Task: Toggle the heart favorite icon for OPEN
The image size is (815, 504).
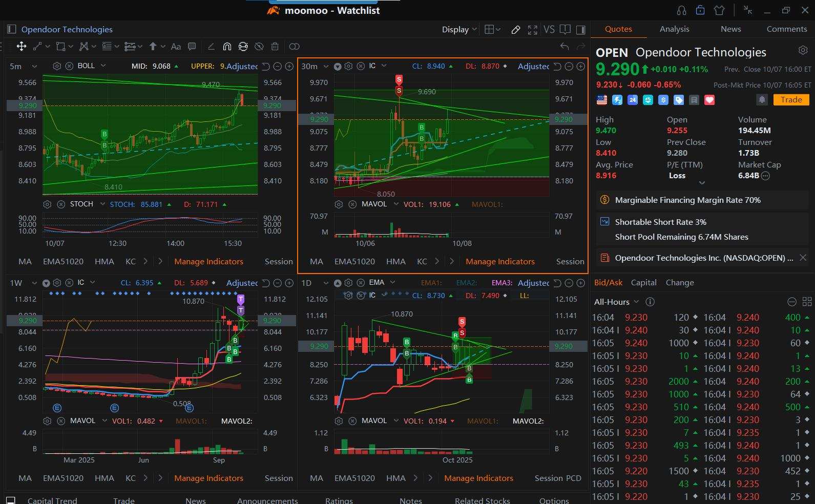Action: (709, 100)
